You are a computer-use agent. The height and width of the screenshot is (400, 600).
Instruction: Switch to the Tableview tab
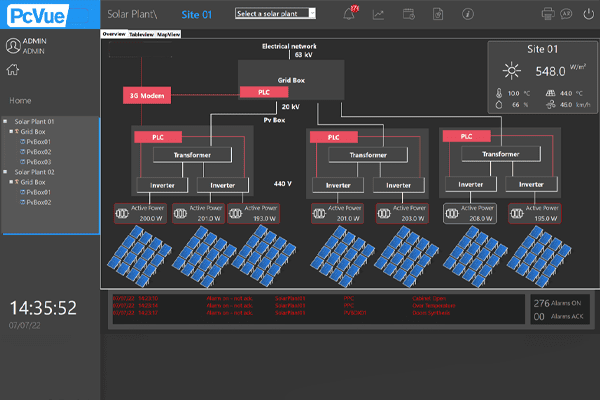141,33
